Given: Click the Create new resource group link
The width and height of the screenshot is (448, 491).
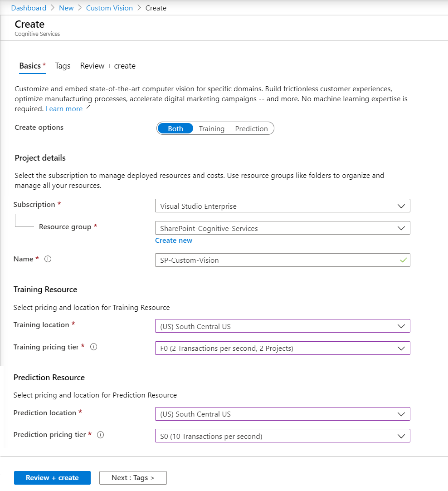Looking at the screenshot, I should (174, 241).
